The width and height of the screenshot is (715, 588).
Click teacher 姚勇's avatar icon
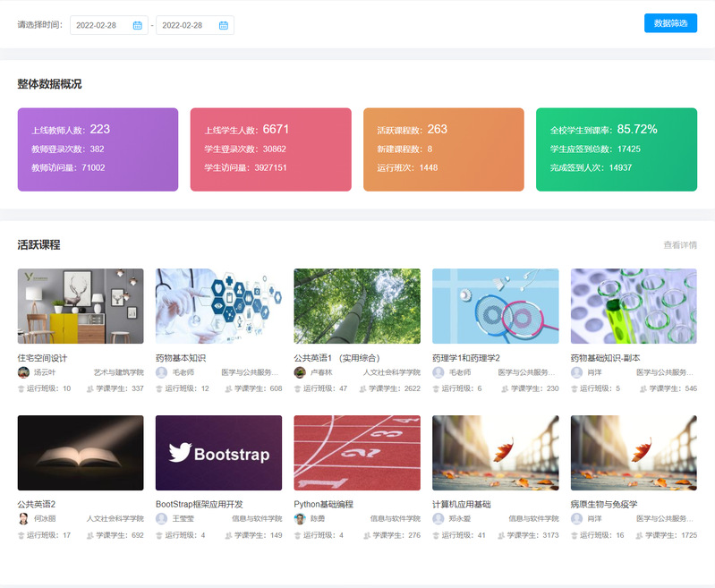pos(300,519)
